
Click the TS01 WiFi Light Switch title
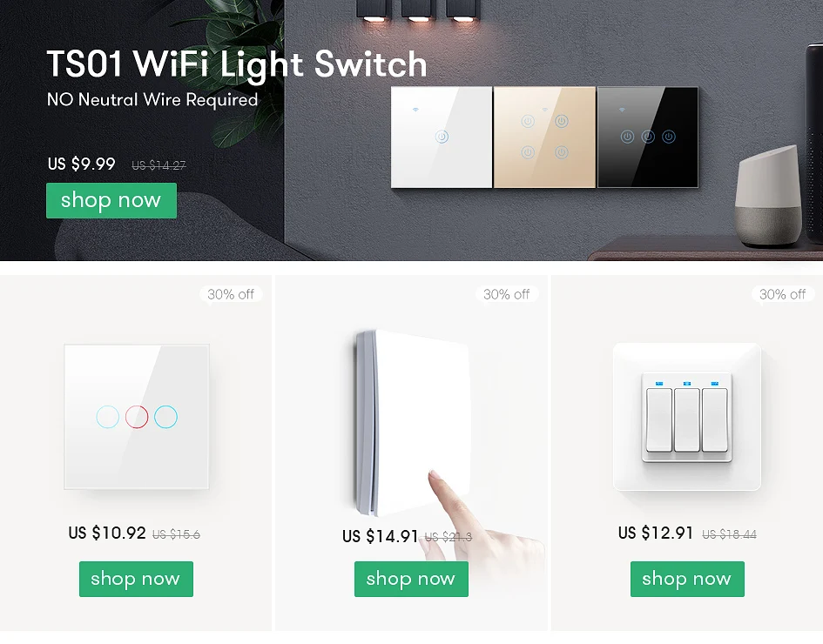237,64
